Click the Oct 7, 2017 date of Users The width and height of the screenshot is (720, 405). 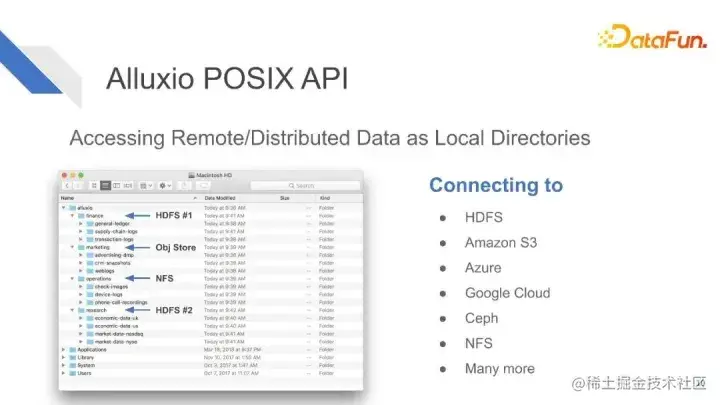click(x=231, y=373)
